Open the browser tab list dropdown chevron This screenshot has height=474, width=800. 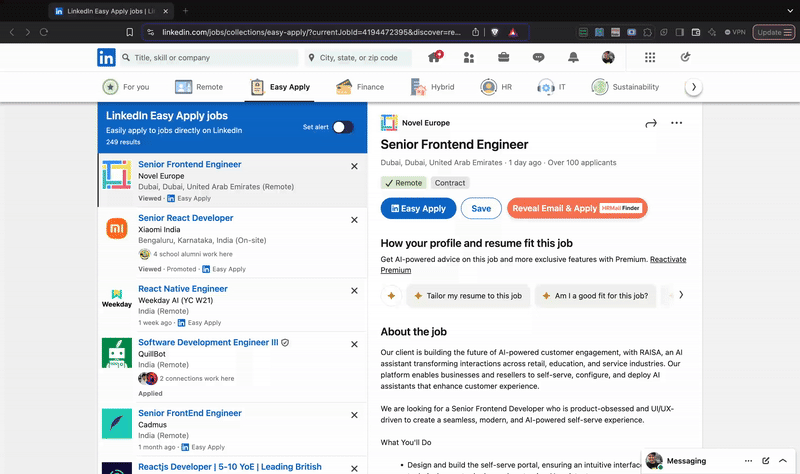click(790, 11)
